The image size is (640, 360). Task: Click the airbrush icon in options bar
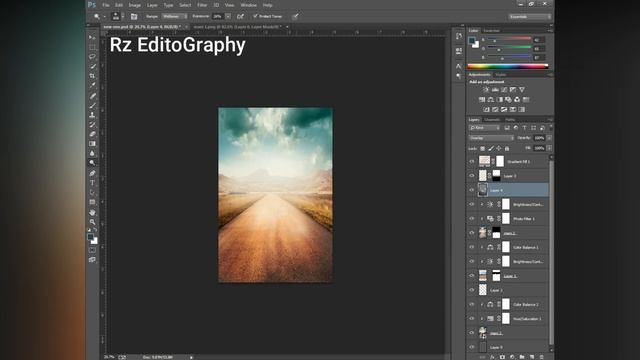[241, 16]
